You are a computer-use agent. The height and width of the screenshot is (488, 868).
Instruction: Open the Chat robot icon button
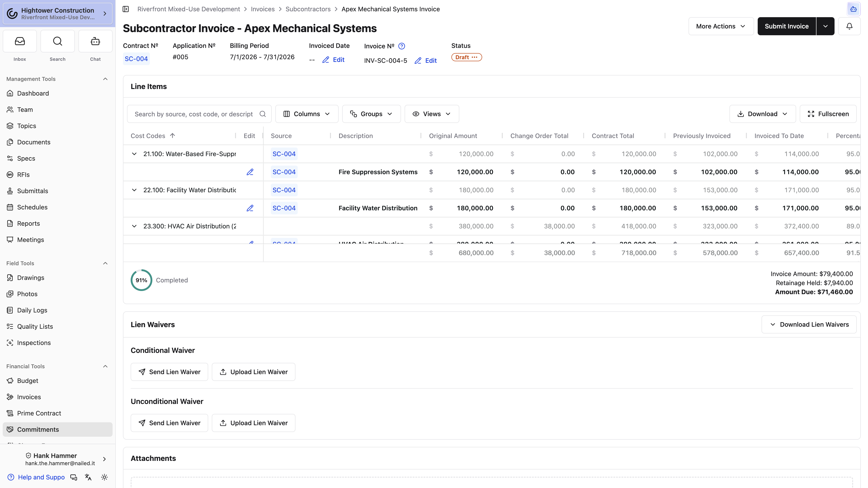pos(95,41)
